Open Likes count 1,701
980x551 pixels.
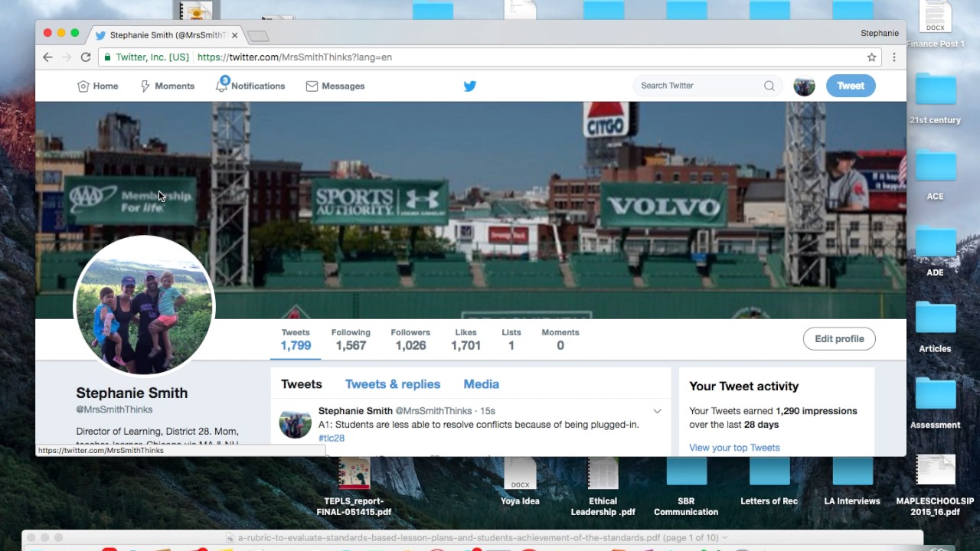coord(465,339)
